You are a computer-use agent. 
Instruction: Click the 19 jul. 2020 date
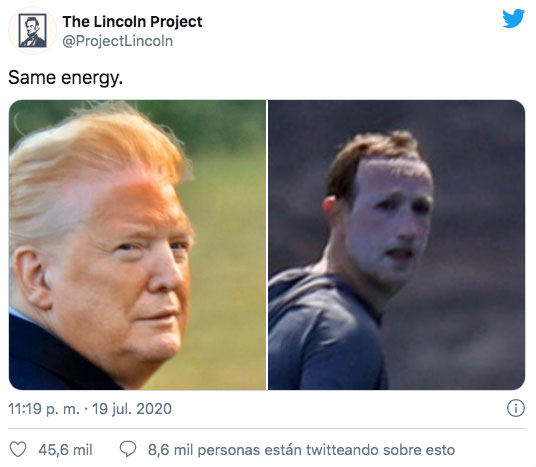[132, 409]
